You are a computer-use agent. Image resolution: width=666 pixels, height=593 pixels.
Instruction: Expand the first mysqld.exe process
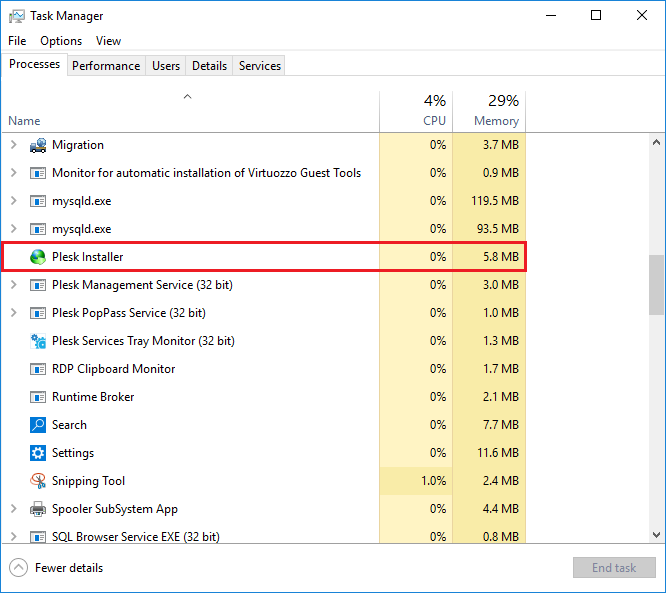point(13,201)
